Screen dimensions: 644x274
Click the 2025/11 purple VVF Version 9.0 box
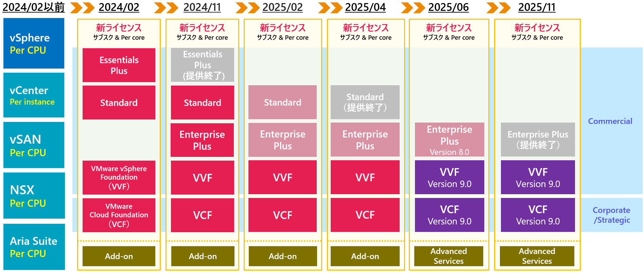click(x=538, y=177)
